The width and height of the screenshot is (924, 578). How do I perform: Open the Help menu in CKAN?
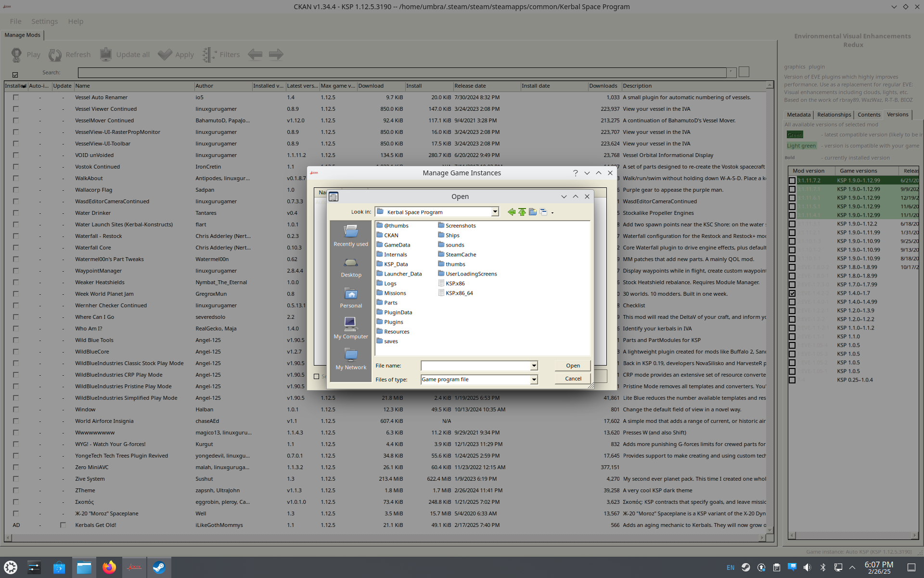pyautogui.click(x=76, y=21)
